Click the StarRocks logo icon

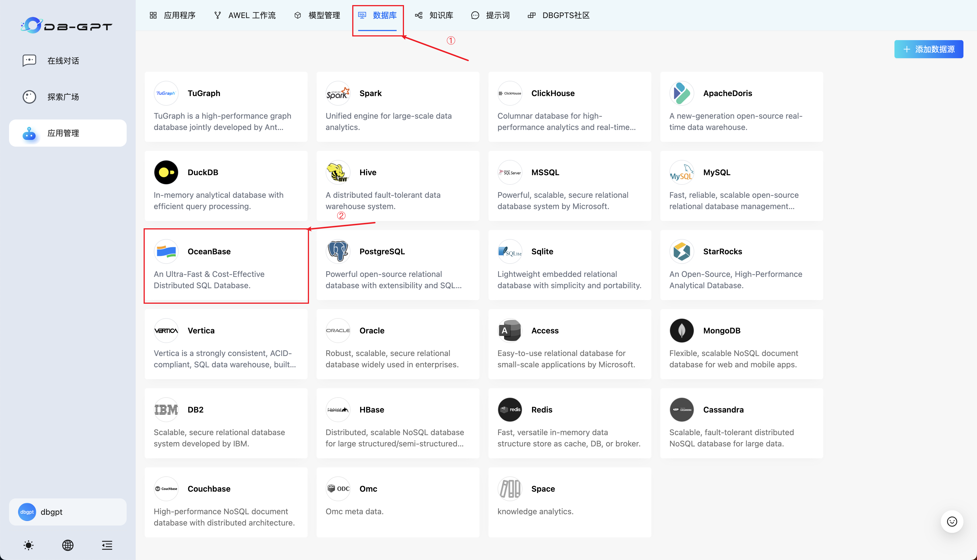pyautogui.click(x=682, y=251)
